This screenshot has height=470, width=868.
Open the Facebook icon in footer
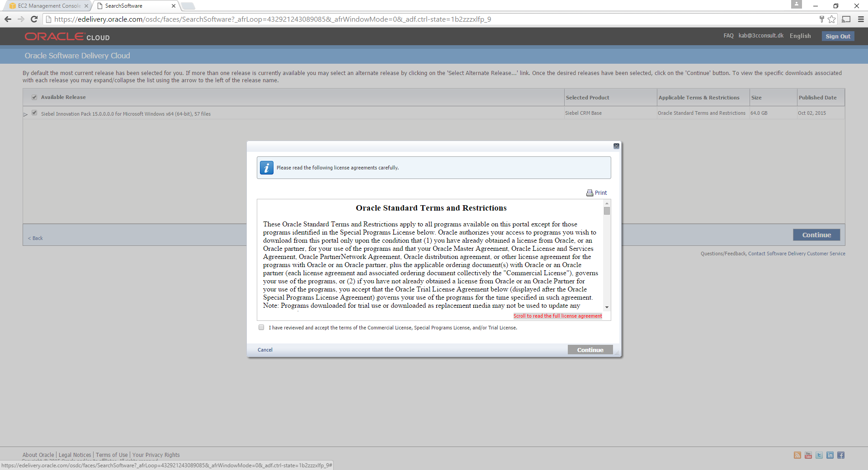(x=841, y=455)
